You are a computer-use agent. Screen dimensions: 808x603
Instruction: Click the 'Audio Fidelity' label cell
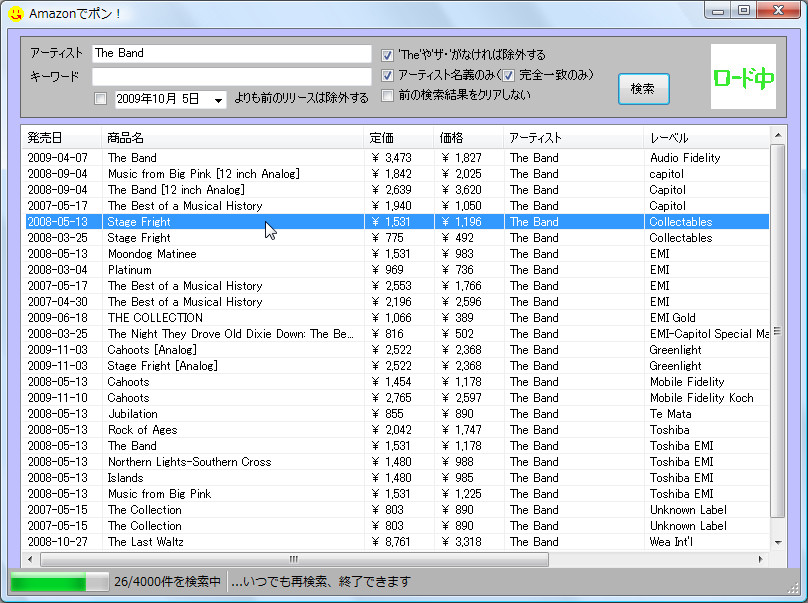coord(685,158)
